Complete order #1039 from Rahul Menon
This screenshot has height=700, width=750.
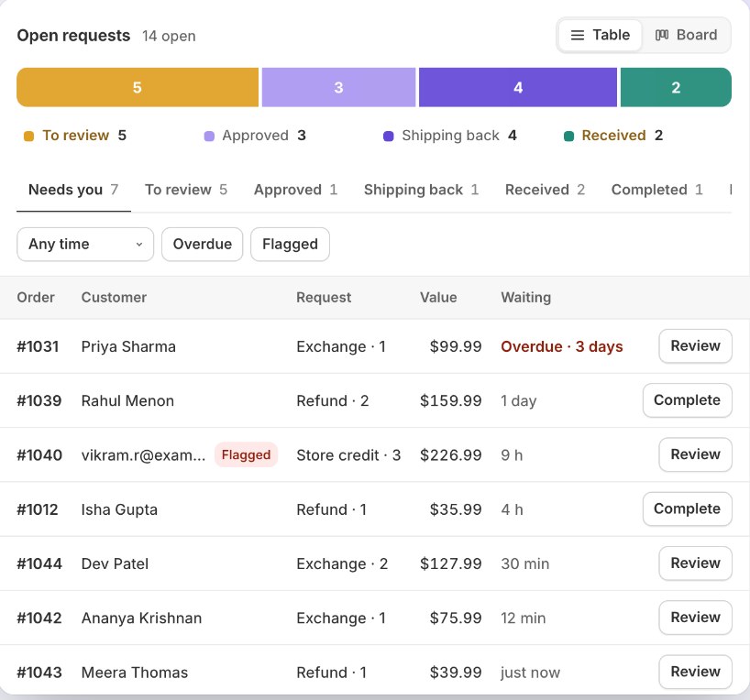click(x=687, y=400)
